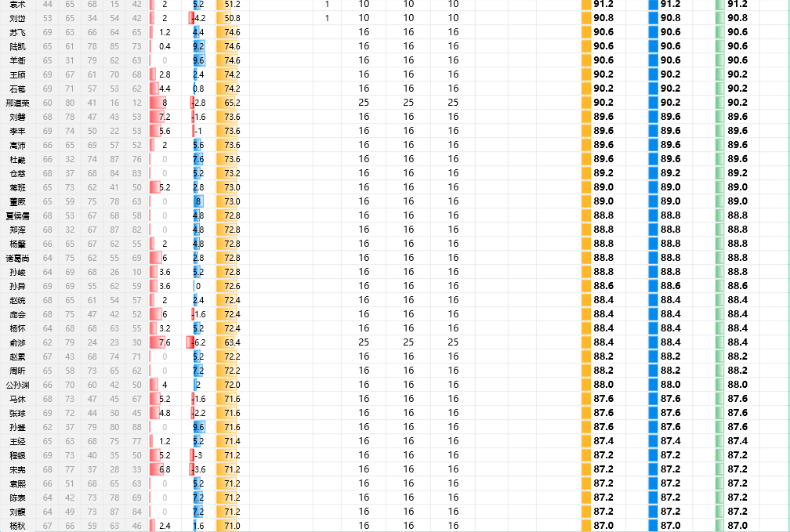This screenshot has height=532, width=790.
Task: Select the name cell 杨秋
Action: [x=17, y=526]
